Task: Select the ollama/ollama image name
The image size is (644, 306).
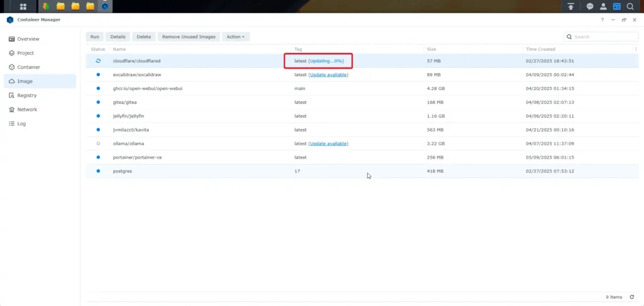Action: 128,144
